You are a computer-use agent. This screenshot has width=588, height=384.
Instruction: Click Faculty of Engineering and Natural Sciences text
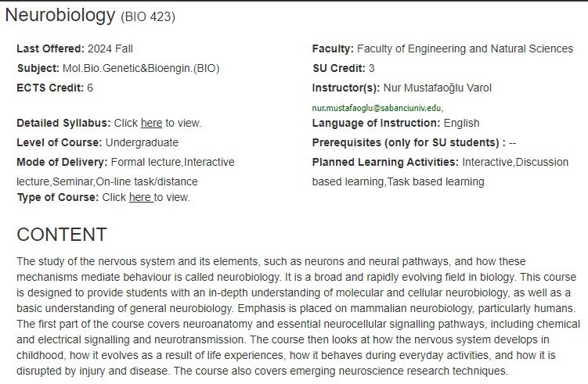point(465,48)
